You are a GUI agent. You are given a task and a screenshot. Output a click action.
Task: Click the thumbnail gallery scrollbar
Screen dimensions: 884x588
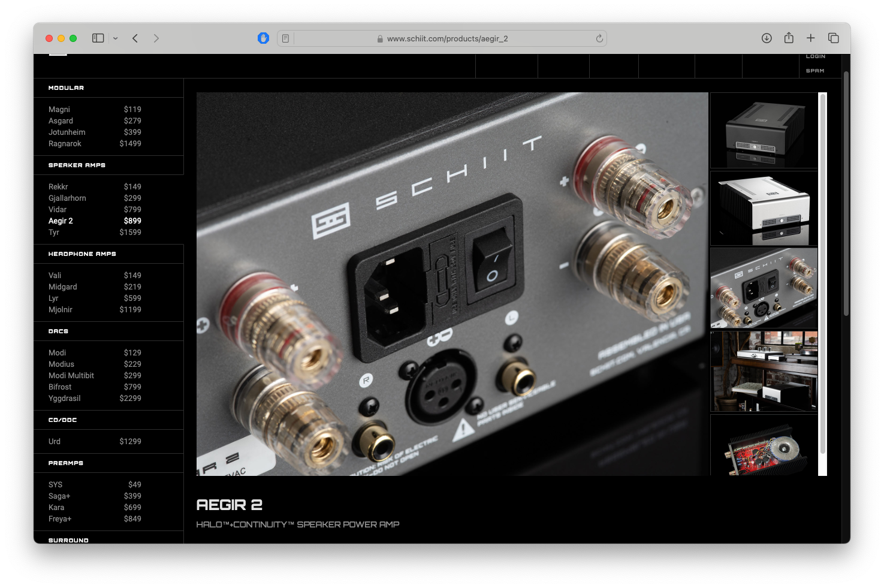[823, 273]
